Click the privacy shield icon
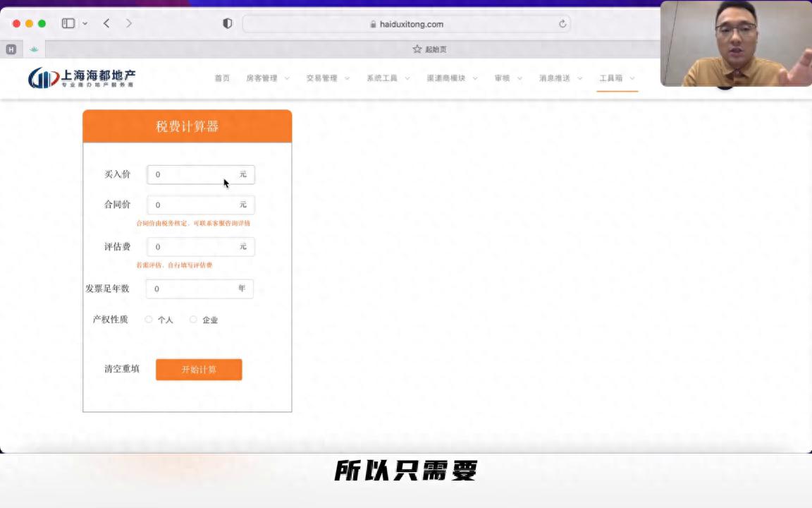Screen dimensions: 812x508 tap(228, 23)
